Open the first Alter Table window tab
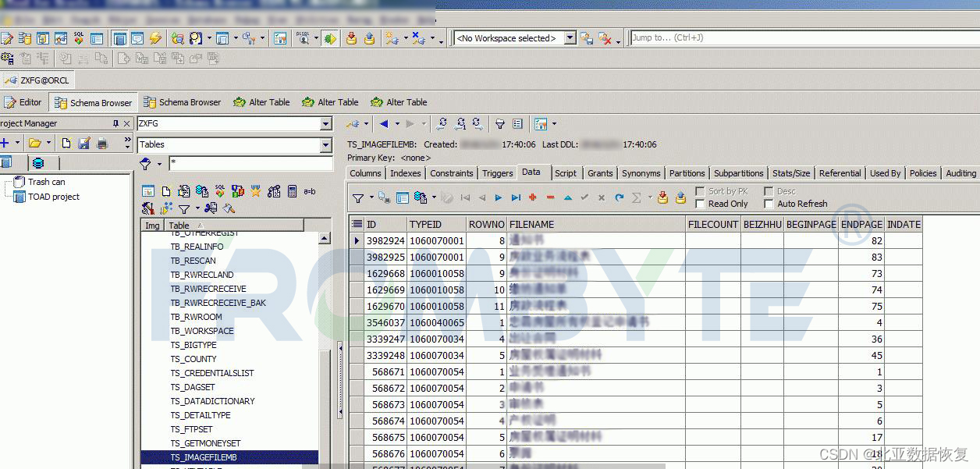 (261, 102)
